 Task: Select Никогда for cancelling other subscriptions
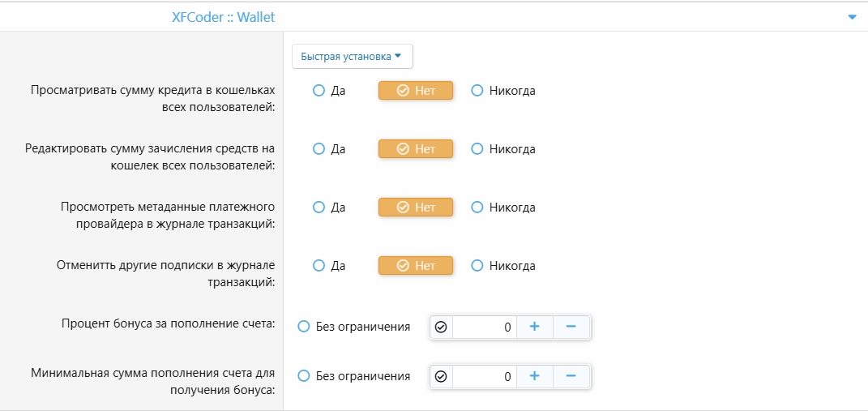tap(477, 266)
